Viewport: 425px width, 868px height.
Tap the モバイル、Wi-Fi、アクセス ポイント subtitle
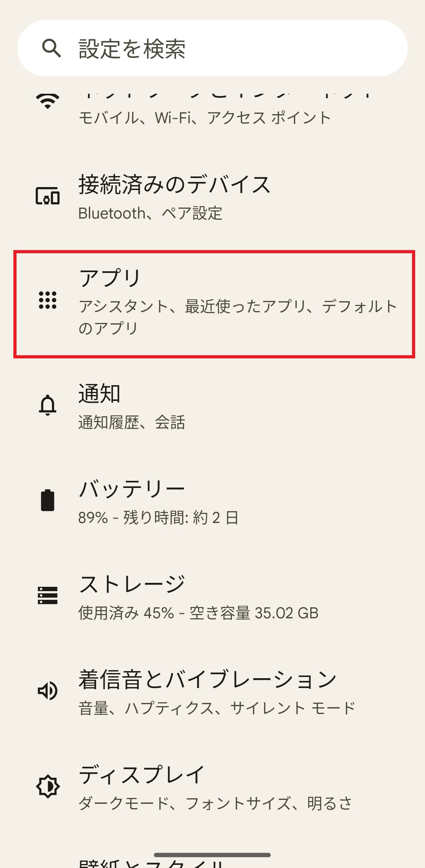point(205,118)
